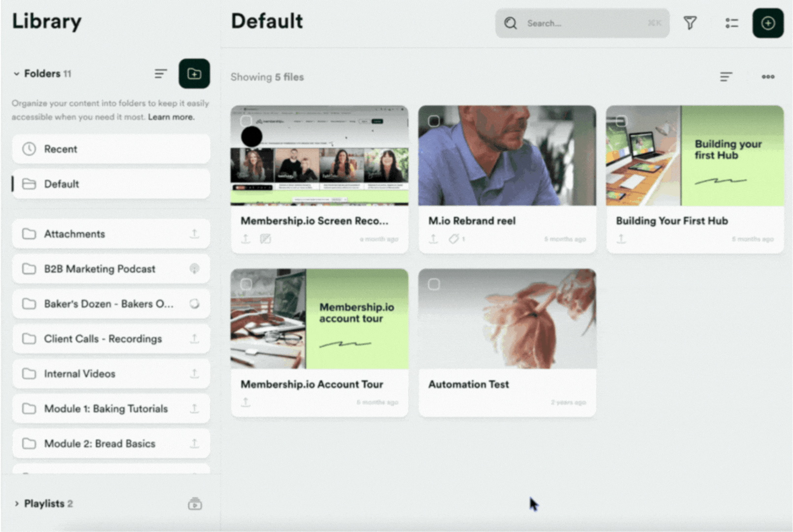
Task: Create a new folder with the green button
Action: pos(194,74)
